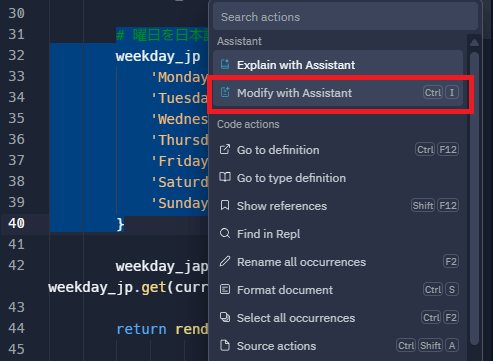Select Format document from the menu
Image resolution: width=493 pixels, height=361 pixels.
click(338, 290)
